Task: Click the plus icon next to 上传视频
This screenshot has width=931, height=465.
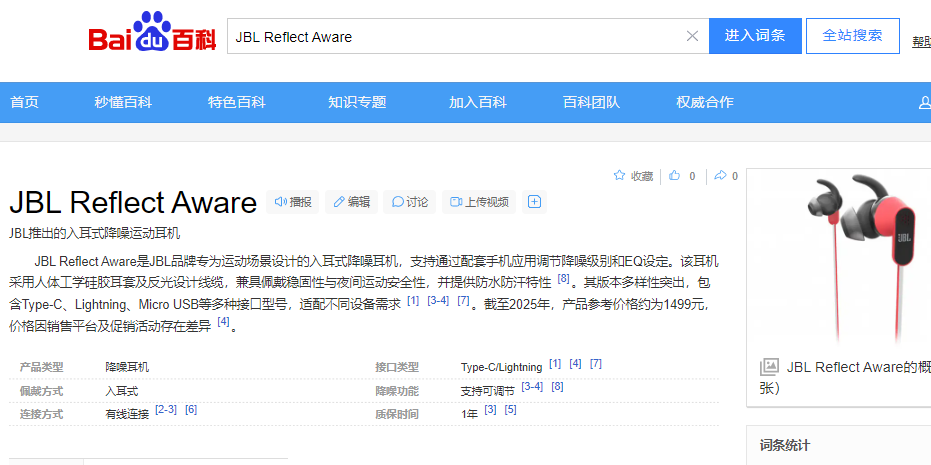Action: click(534, 202)
